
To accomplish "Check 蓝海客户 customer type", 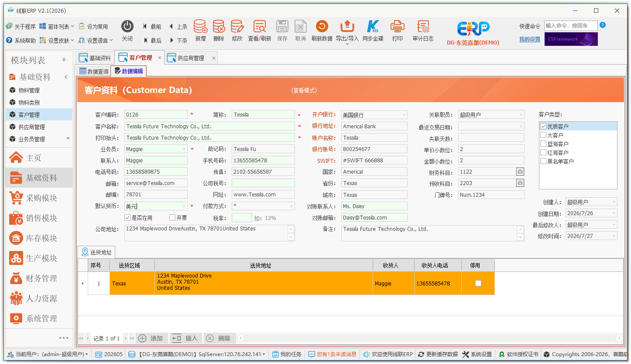I will [x=543, y=144].
